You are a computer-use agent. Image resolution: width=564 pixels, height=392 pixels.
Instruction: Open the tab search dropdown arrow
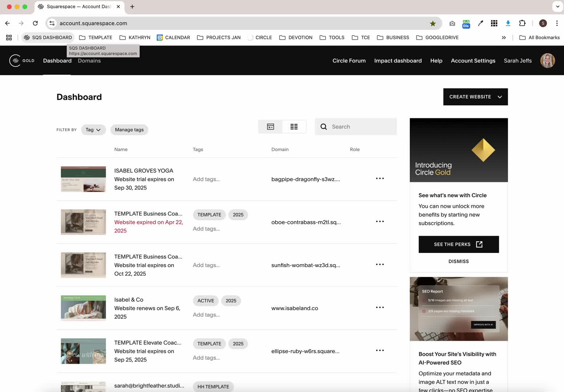(557, 7)
